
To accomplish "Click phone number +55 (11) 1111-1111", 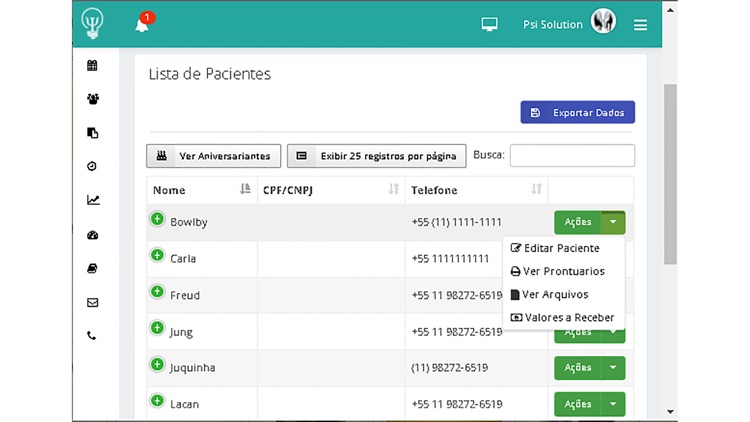I will coord(456,222).
